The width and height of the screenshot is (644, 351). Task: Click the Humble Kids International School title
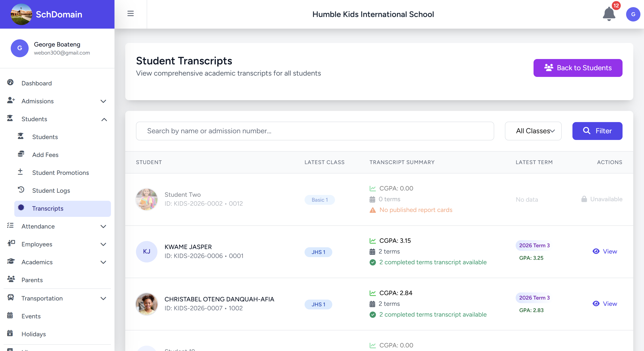pos(373,14)
